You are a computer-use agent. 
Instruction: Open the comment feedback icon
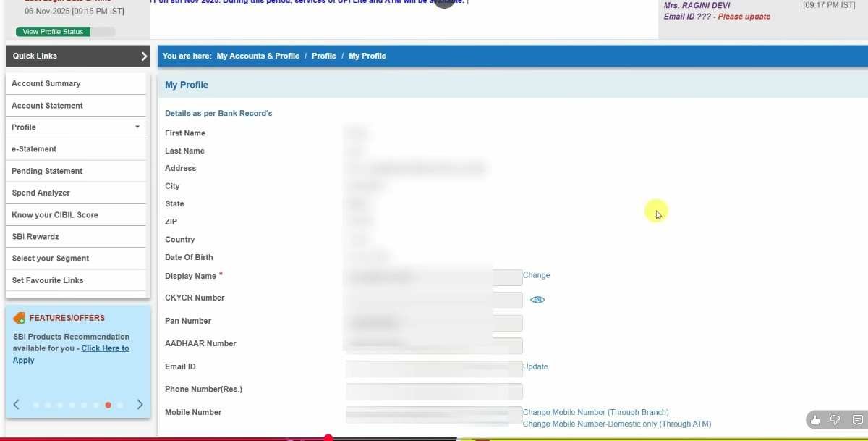[857, 420]
